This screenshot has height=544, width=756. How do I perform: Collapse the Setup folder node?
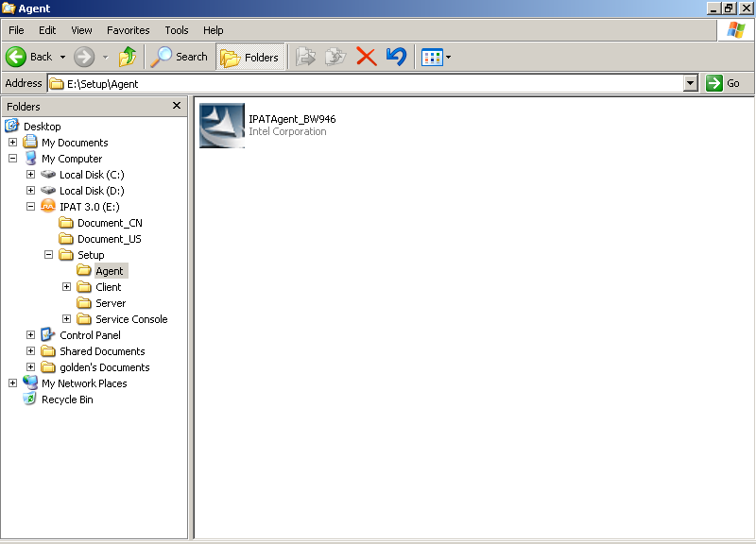click(48, 254)
